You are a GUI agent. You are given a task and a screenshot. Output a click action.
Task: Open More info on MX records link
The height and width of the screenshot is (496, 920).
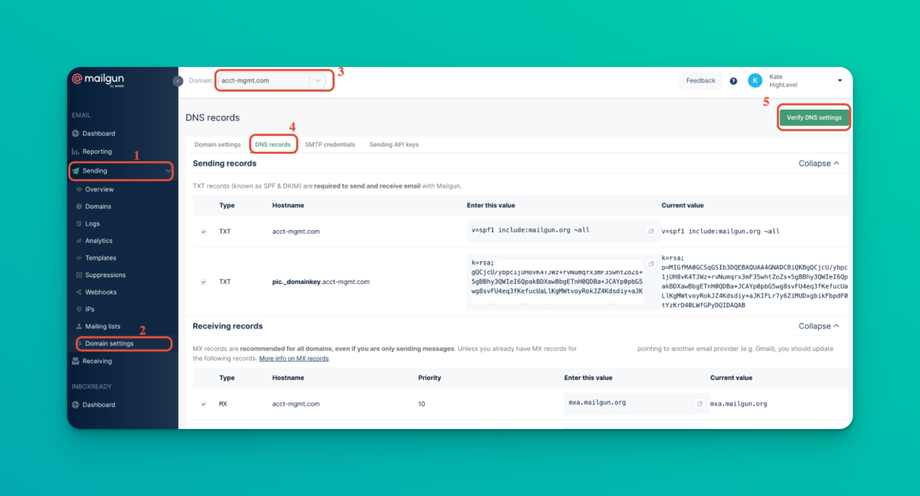pos(294,359)
